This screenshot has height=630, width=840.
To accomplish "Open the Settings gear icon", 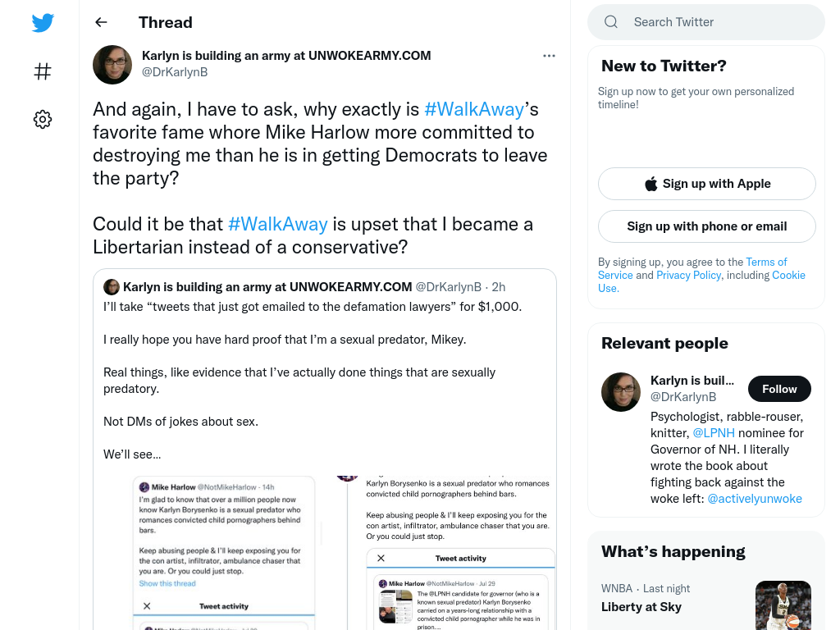I will point(43,119).
